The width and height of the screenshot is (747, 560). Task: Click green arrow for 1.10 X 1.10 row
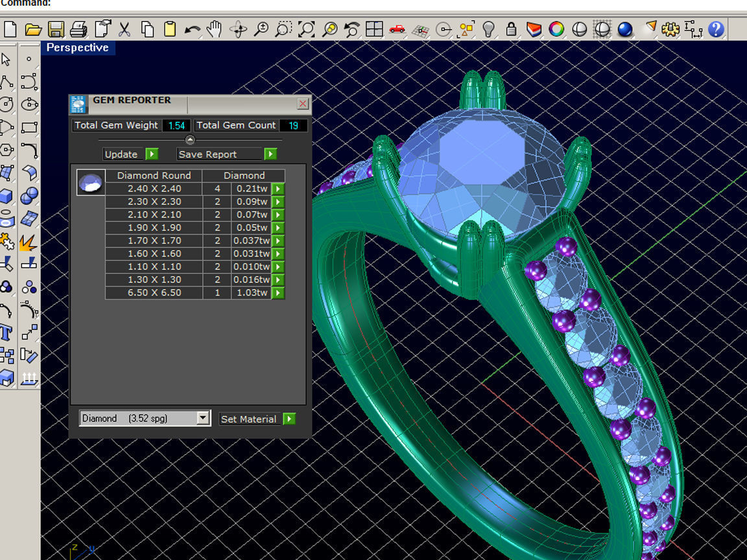click(x=278, y=266)
